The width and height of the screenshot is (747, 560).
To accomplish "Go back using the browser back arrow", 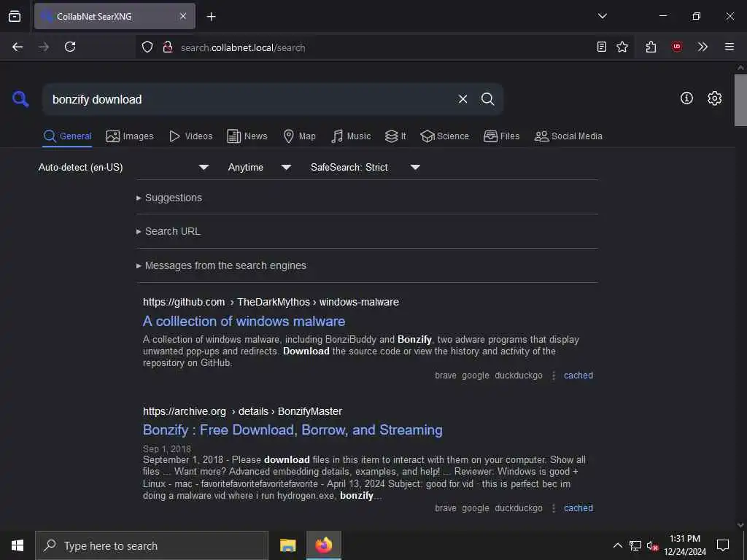I will pos(18,47).
